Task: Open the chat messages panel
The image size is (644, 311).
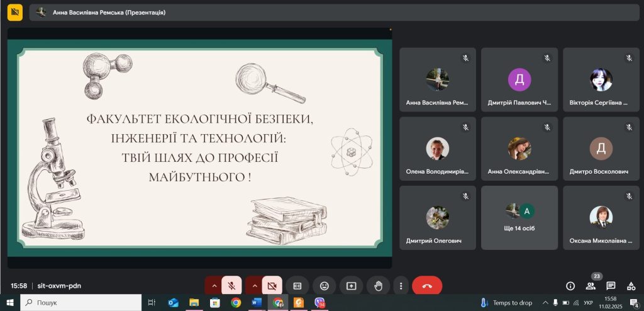Action: tap(611, 286)
